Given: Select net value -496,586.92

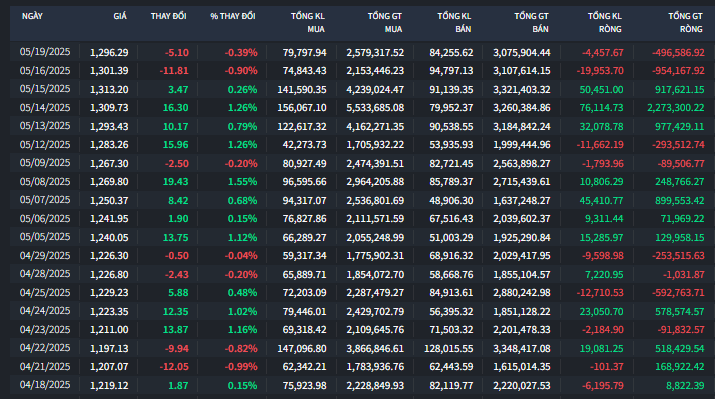Looking at the screenshot, I should point(678,52).
